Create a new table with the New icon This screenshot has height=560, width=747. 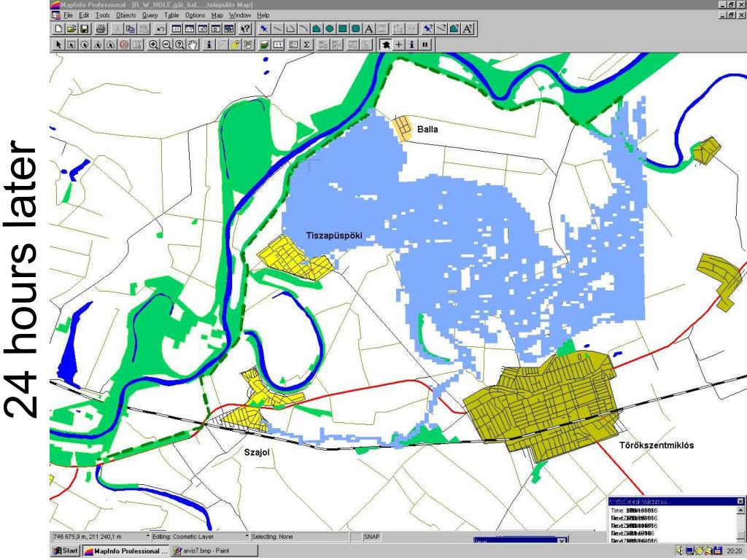click(x=58, y=29)
